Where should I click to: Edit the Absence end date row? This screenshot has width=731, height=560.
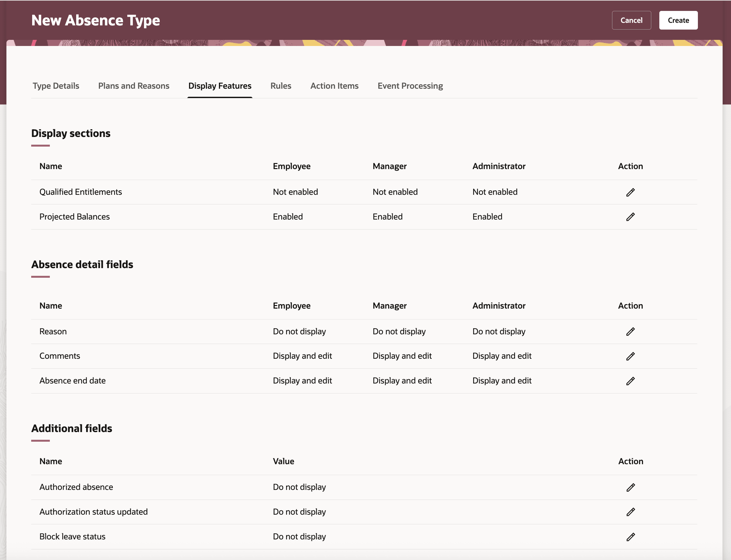click(x=630, y=381)
